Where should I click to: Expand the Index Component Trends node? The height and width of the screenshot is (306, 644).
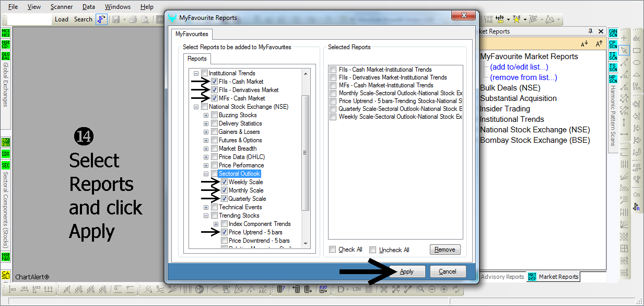pos(216,224)
